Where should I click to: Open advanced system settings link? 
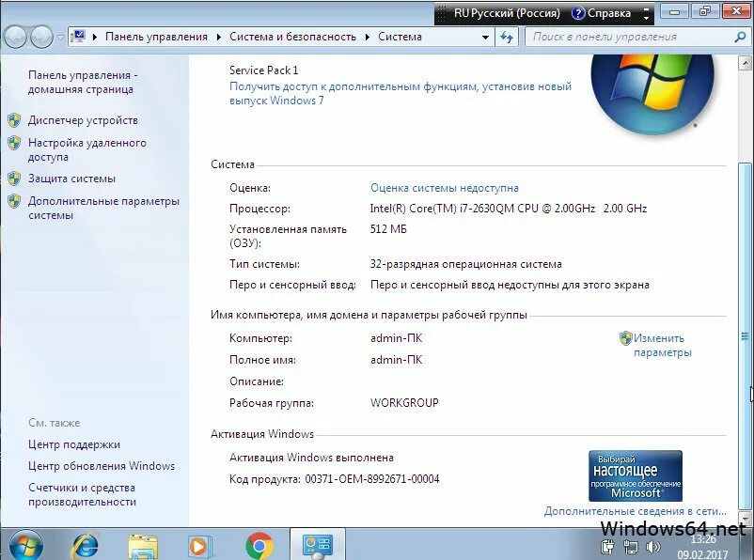[x=103, y=208]
